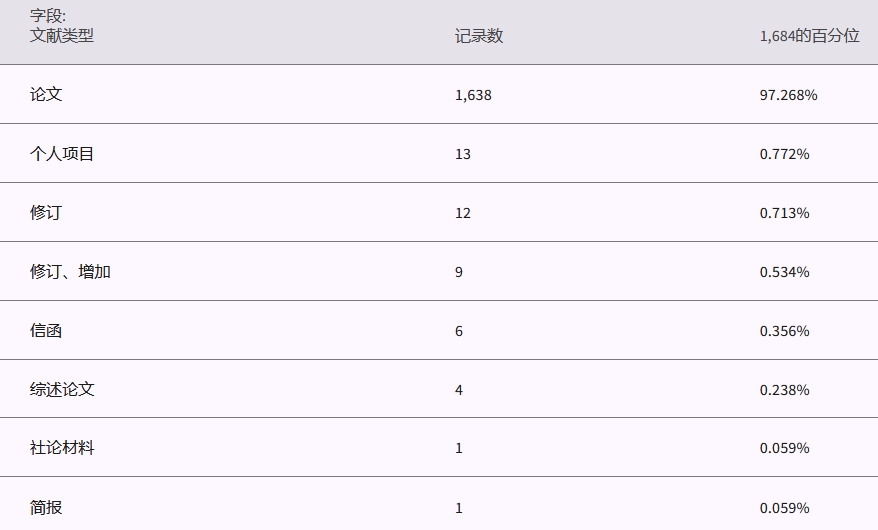Click the 0.534% percentage value
This screenshot has width=878, height=530.
point(784,272)
